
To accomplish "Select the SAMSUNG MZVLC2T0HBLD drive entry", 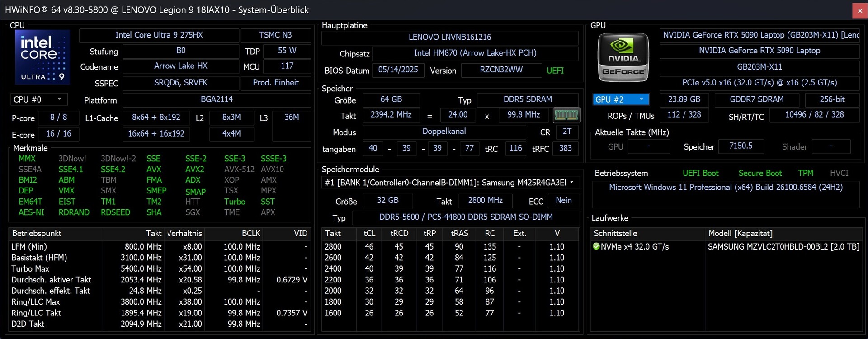I will tap(783, 246).
